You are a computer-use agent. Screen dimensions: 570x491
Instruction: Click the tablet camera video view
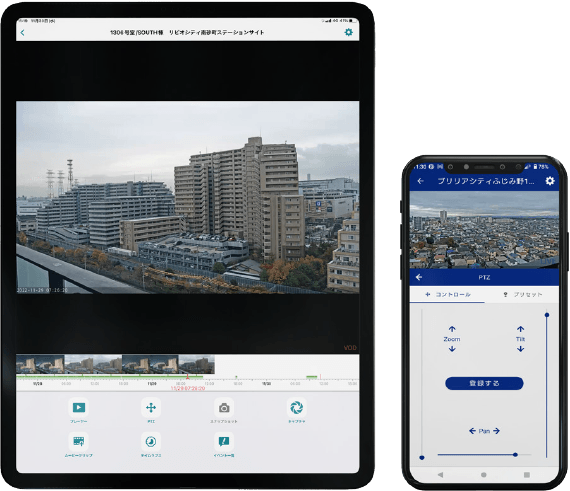188,197
